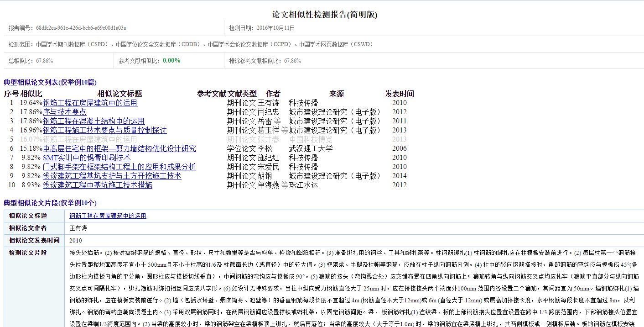The height and width of the screenshot is (327, 644).
Task: Click the 典型相似论文片段 section heading
Action: click(x=50, y=203)
